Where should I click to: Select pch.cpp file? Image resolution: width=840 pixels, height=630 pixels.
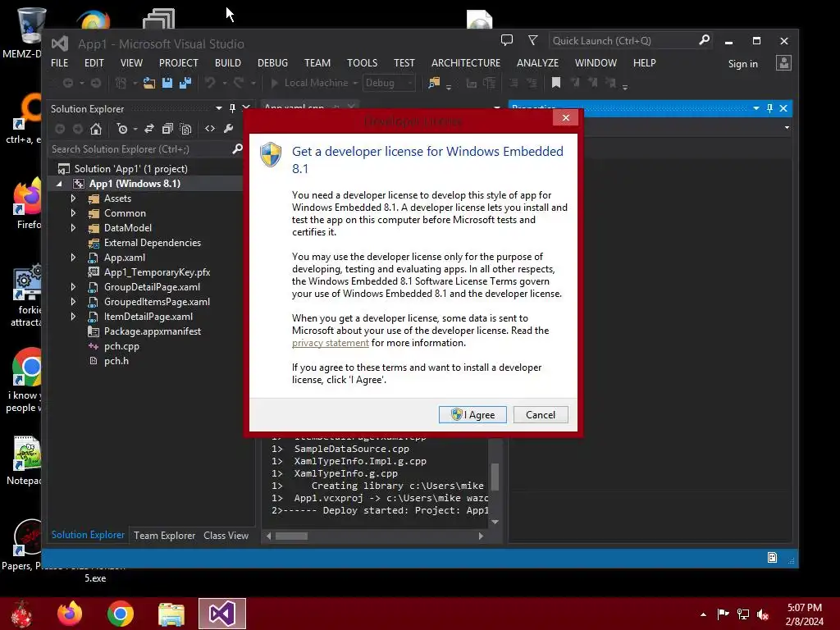pyautogui.click(x=121, y=346)
